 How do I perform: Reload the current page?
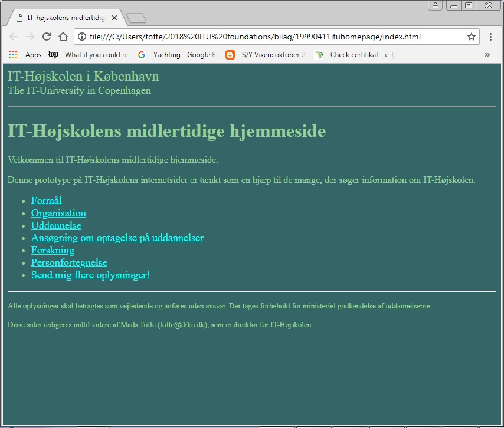pos(47,36)
